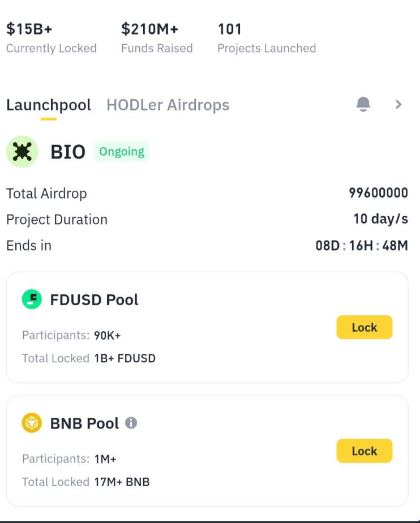The image size is (420, 523).
Task: Select the BNB Pool heading
Action: [x=84, y=423]
